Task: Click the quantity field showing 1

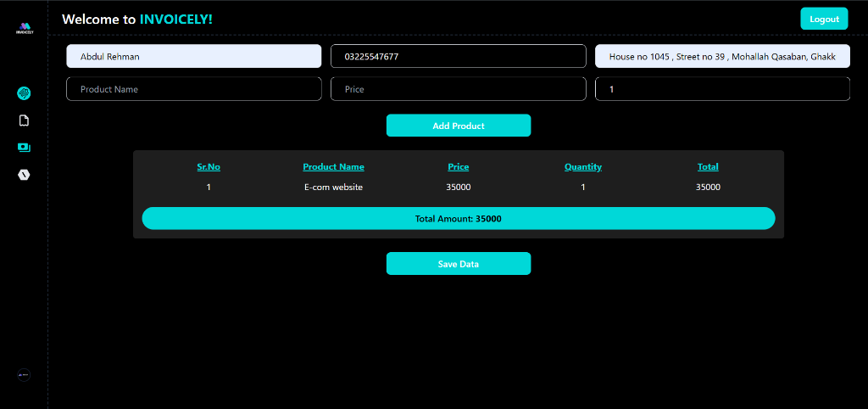Action: tap(722, 89)
